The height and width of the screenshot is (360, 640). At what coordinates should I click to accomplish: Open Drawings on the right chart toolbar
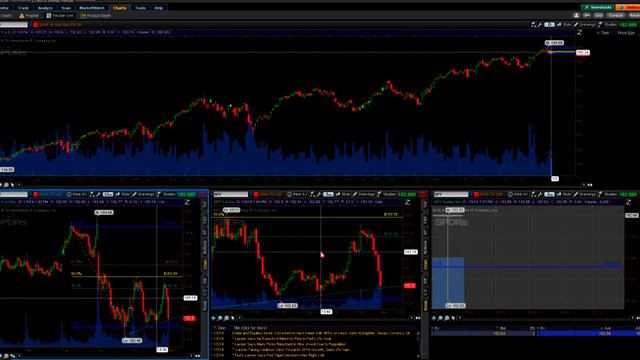585,194
